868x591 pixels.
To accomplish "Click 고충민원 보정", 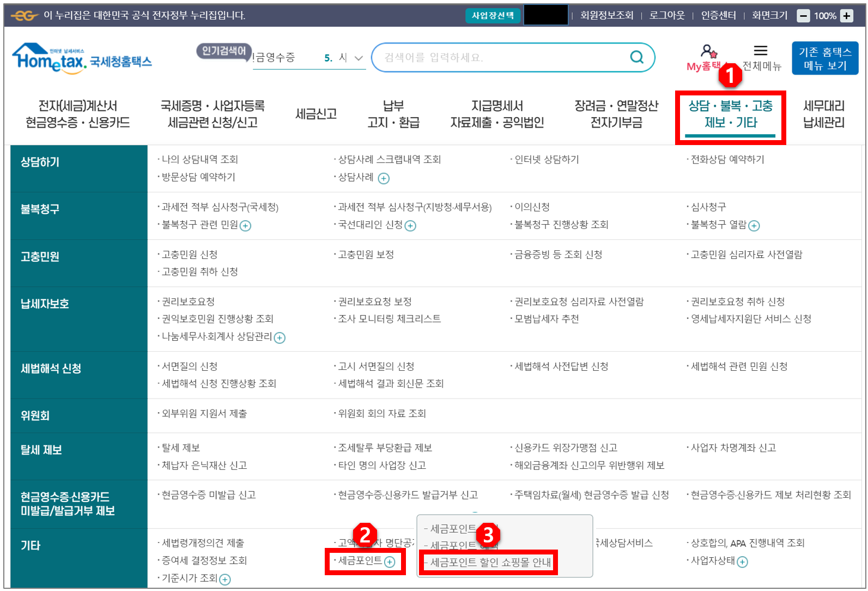I will click(366, 255).
